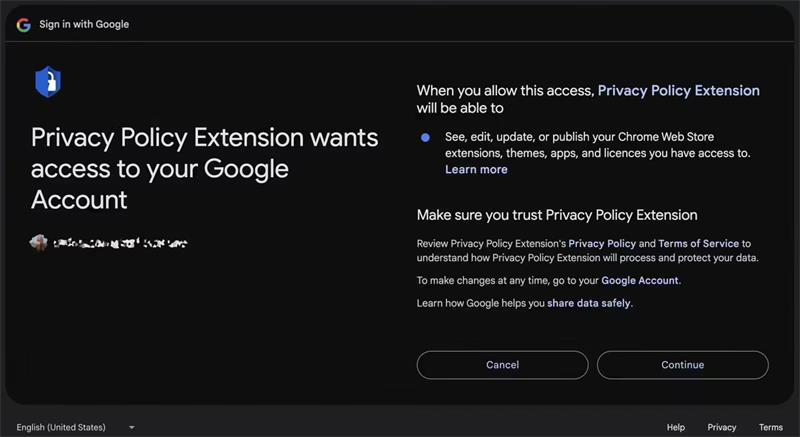This screenshot has width=800, height=437.
Task: Open Help in the footer
Action: 676,427
